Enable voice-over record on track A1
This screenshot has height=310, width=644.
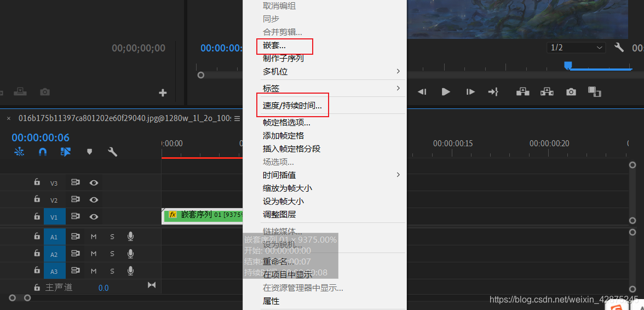[130, 237]
